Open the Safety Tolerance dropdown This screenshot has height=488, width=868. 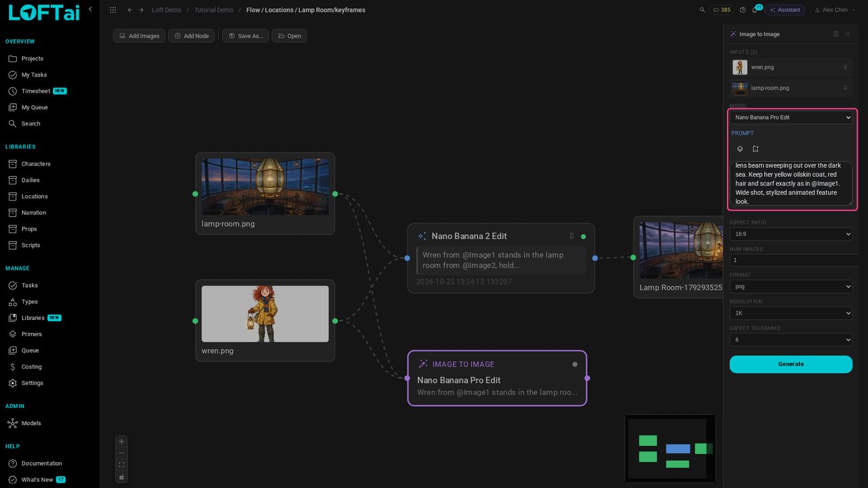(791, 340)
